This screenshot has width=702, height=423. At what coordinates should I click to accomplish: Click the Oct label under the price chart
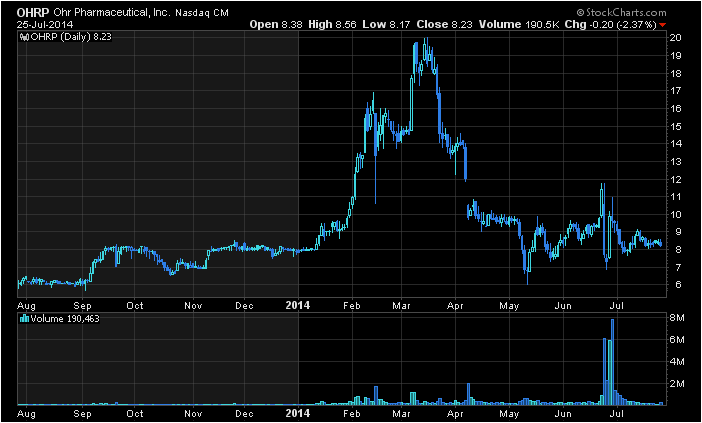pos(135,305)
